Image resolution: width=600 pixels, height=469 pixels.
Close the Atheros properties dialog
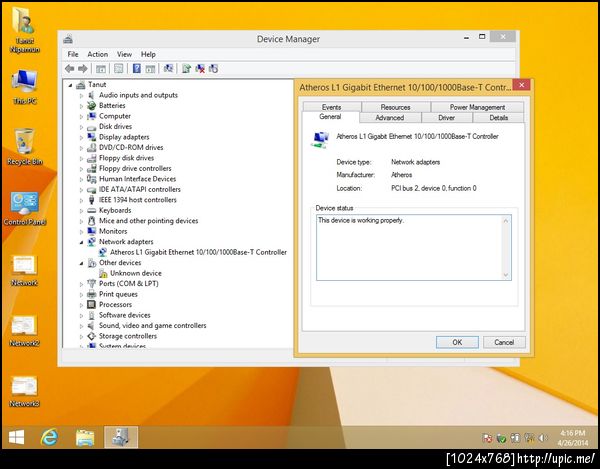coord(521,85)
